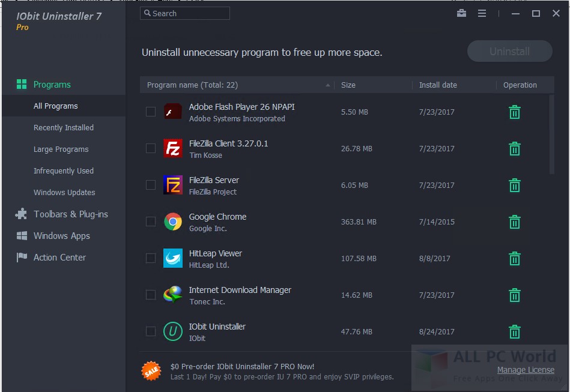This screenshot has height=392, width=570.
Task: Tick the Adobe Flash Player checkbox
Action: [151, 112]
